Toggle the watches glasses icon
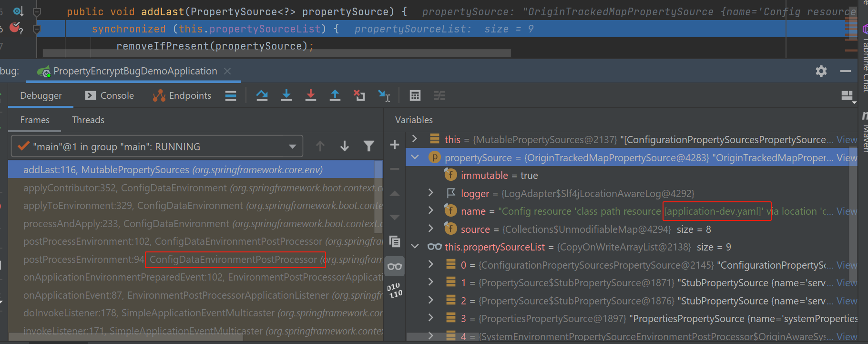This screenshot has height=344, width=868. 395,266
